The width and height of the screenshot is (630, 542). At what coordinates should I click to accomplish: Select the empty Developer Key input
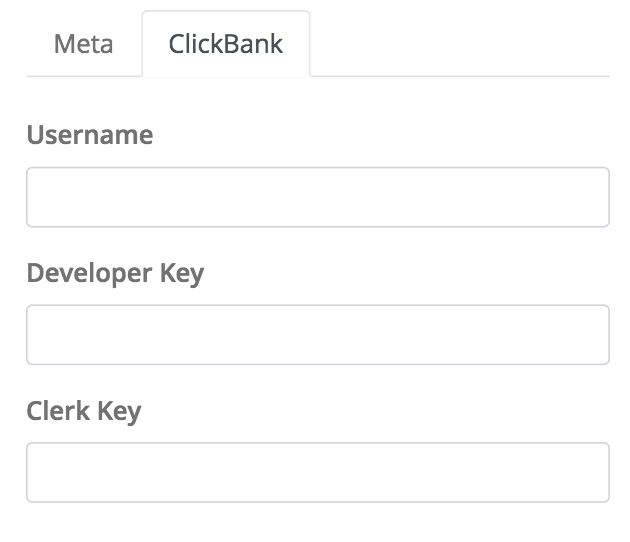(317, 335)
